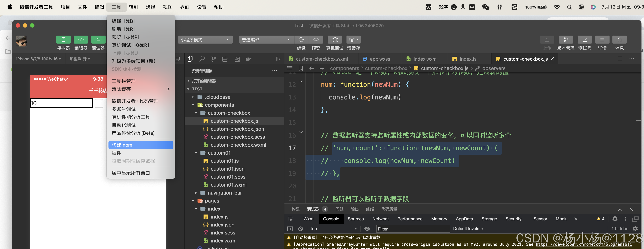Open the chrome developer blog link
The image size is (644, 249).
point(583,244)
